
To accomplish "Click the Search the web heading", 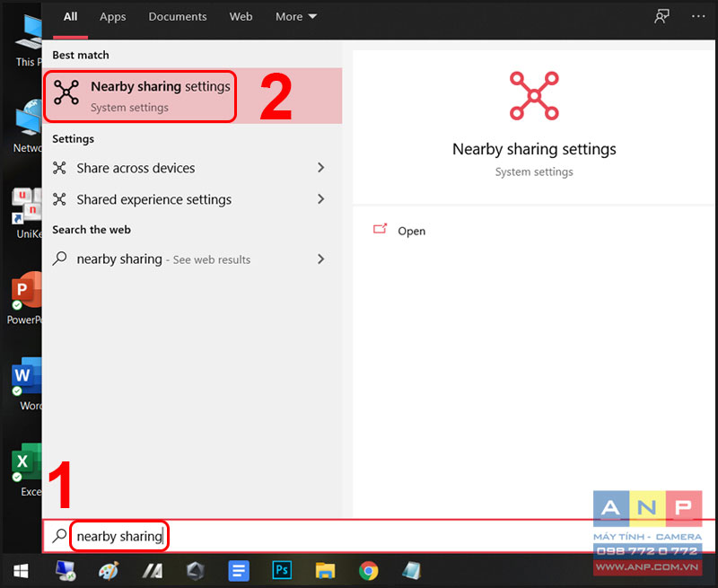I will pos(92,230).
